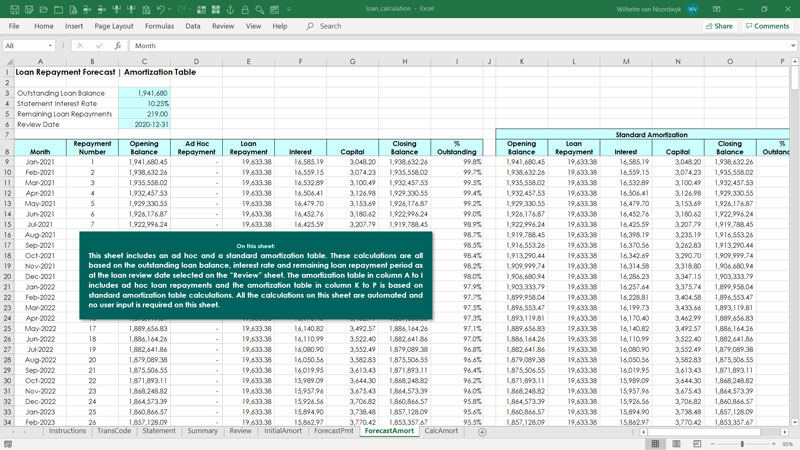Switch to the TransCode sheet tab
Image resolution: width=800 pixels, height=450 pixels.
tap(114, 431)
